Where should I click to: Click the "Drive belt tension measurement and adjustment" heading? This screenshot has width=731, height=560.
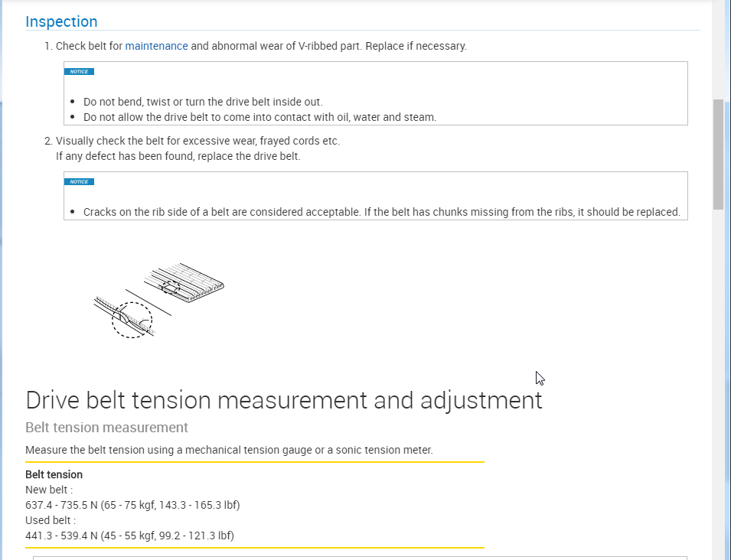point(283,399)
